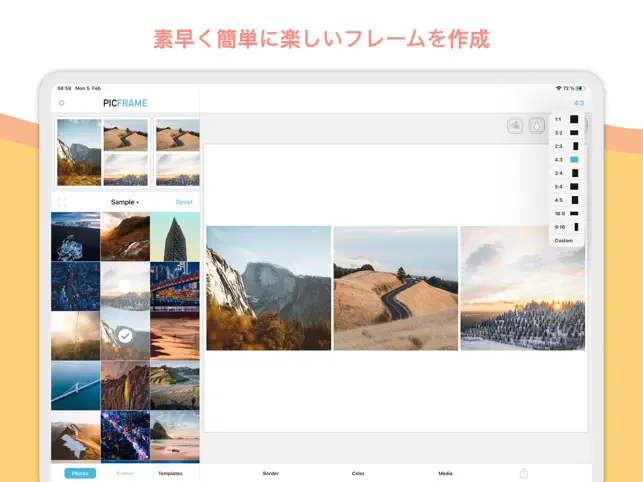This screenshot has height=482, width=643.
Task: Tap the snowy sunset frame cell
Action: [523, 288]
